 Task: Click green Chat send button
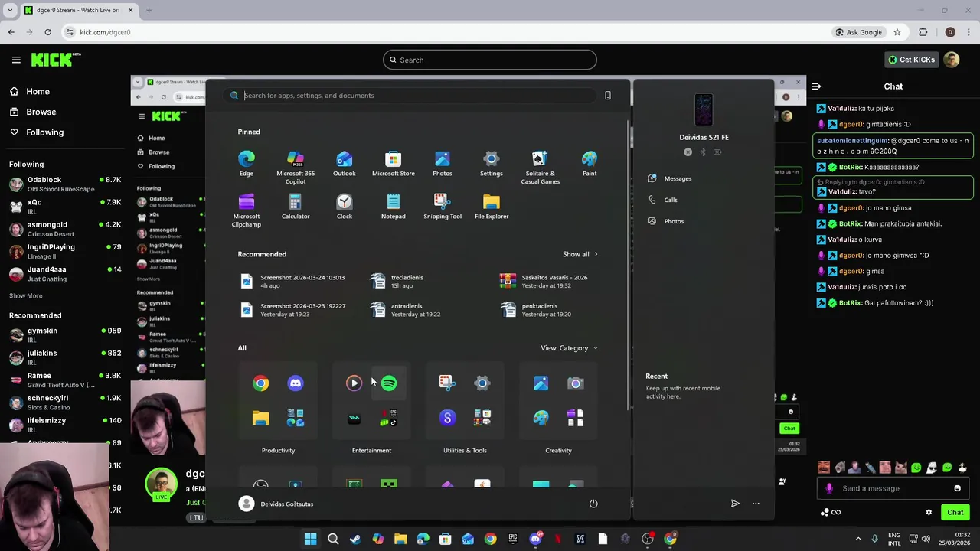click(x=955, y=513)
